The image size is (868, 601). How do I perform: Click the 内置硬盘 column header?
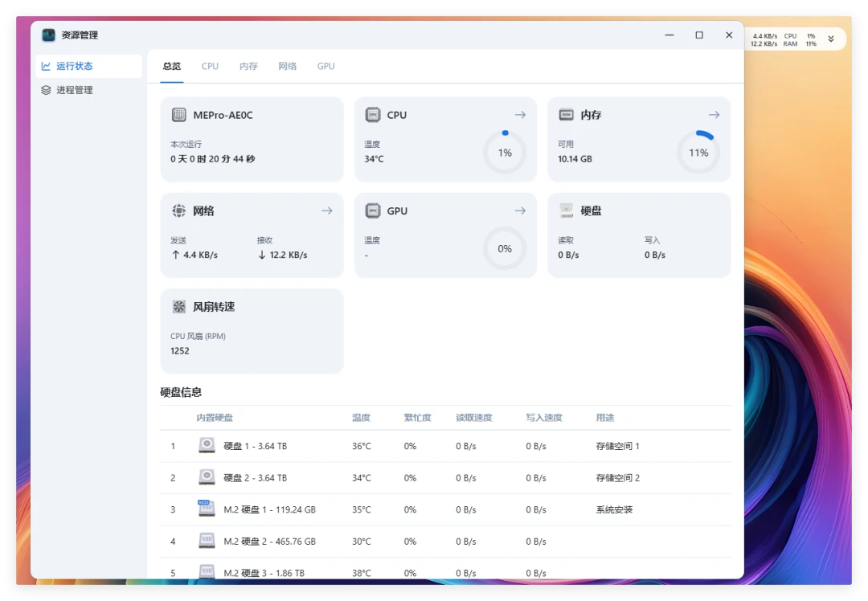coord(215,417)
